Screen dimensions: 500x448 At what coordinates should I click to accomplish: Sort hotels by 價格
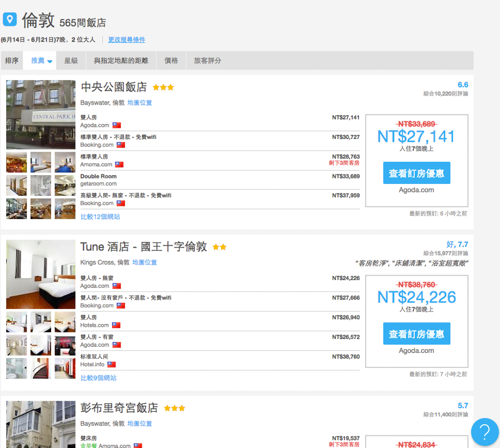[x=171, y=61]
